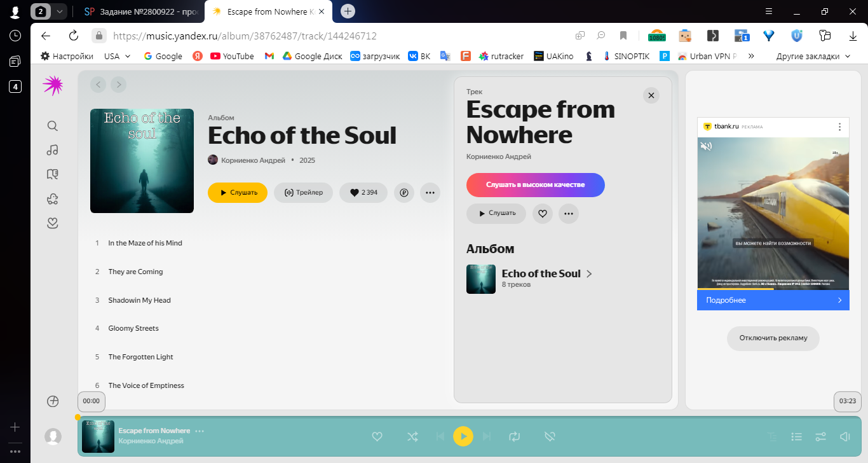This screenshot has width=868, height=463.
Task: Click the grey Слушать button in track panel
Action: point(496,214)
